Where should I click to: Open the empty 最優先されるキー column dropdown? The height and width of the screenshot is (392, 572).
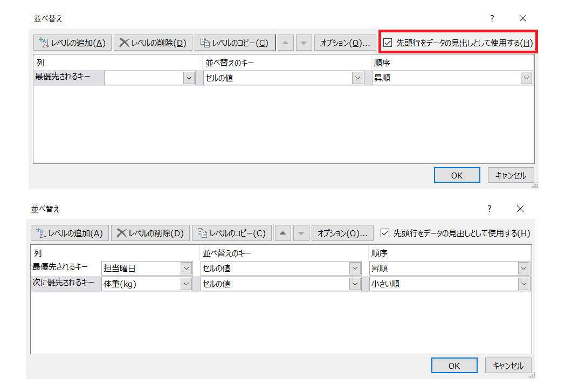(189, 78)
